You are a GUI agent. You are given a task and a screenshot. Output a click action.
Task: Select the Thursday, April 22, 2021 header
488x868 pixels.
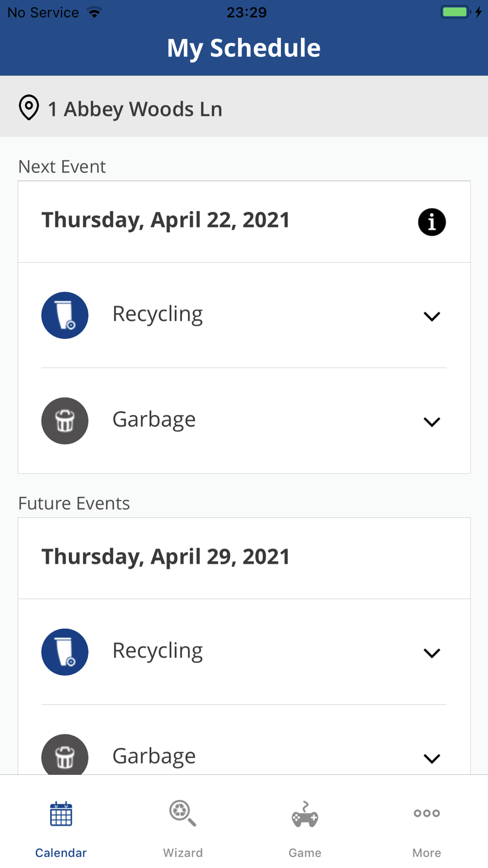[x=166, y=220]
